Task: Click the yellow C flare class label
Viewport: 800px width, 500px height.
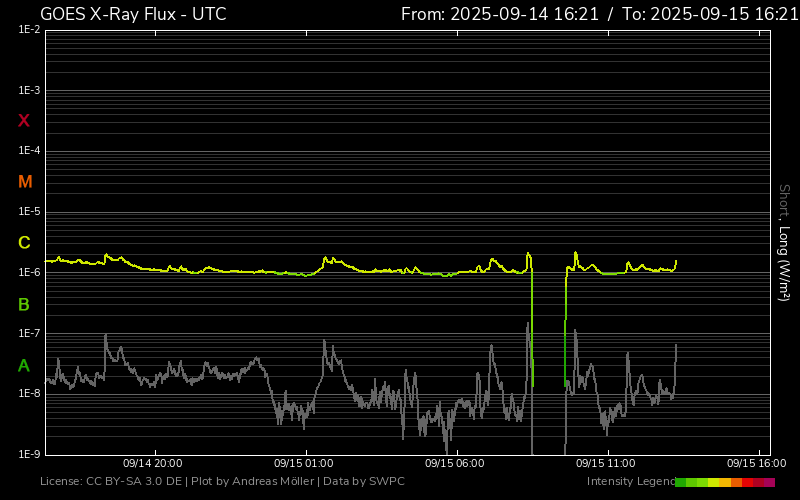Action: [x=24, y=243]
